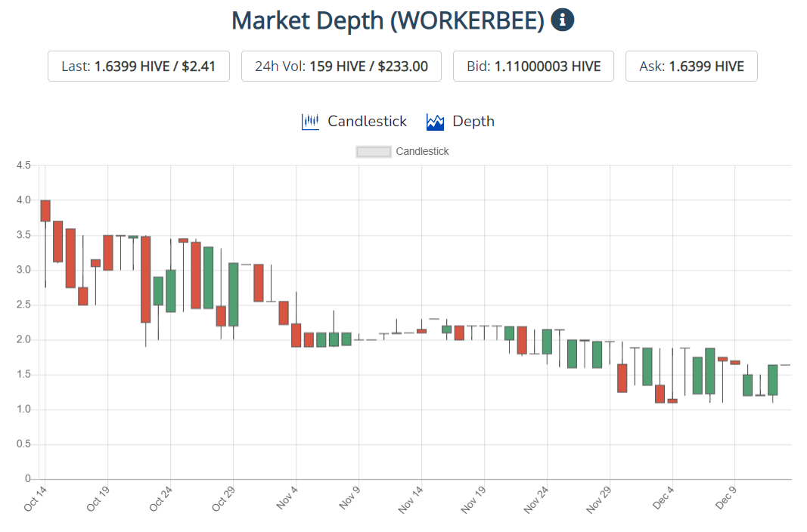Click the Nov 29 axis label
Screen dimensions: 807x532
[x=599, y=499]
